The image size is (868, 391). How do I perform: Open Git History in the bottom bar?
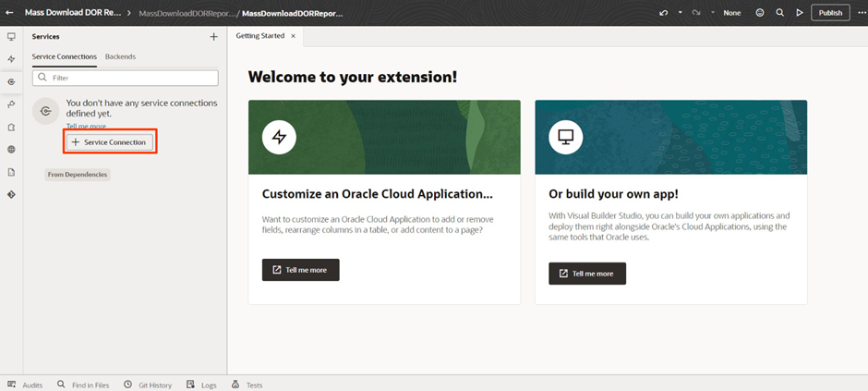[148, 385]
